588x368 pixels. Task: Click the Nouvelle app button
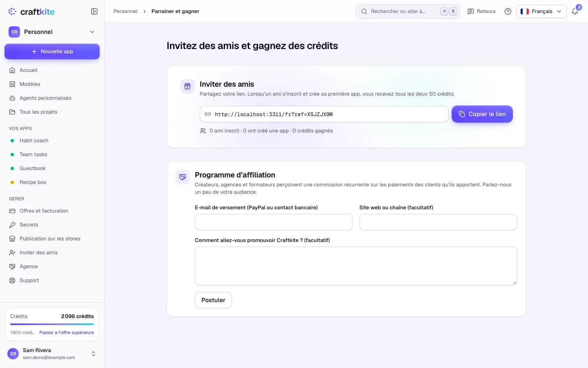click(52, 52)
